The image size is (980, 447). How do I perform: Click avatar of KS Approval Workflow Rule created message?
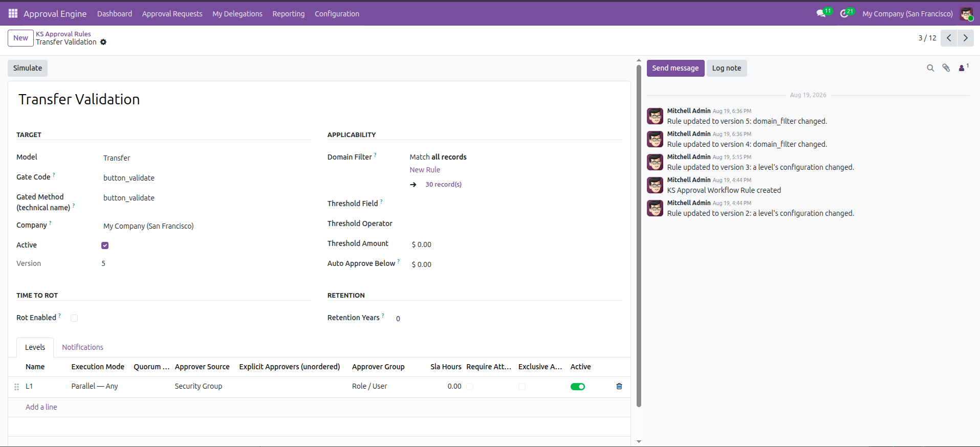point(655,185)
